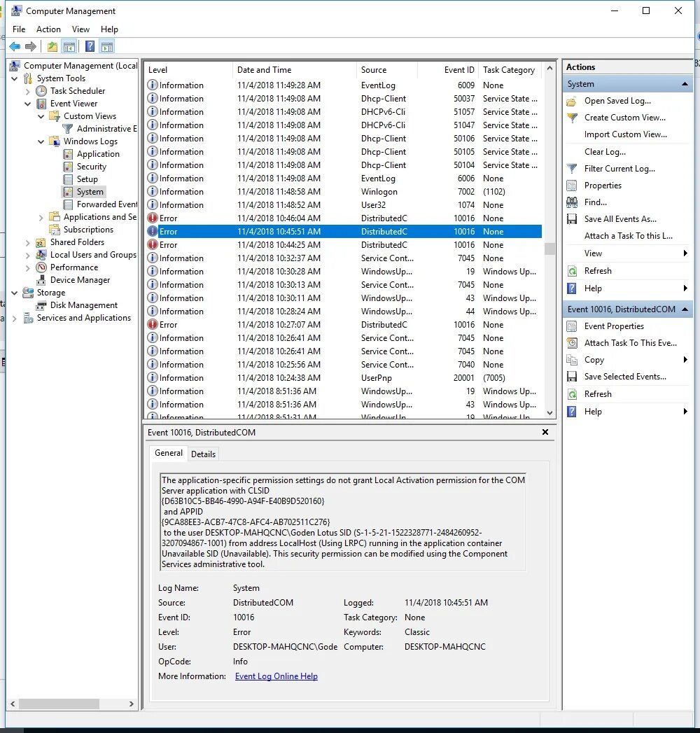Click the blue Help toolbar icon

90,46
